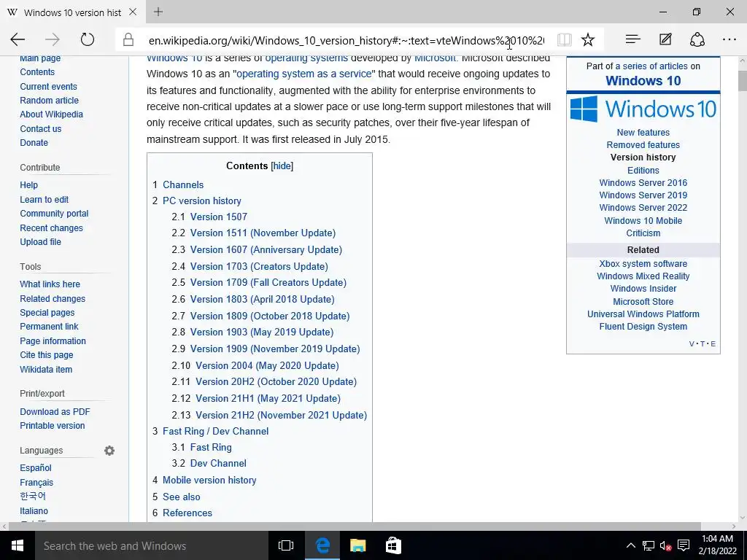Download page as PDF

coord(55,412)
